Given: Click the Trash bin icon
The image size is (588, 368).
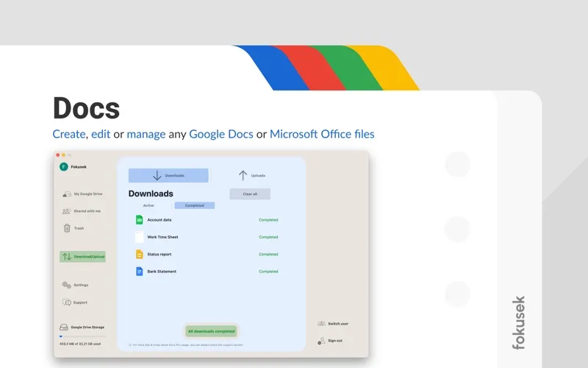Looking at the screenshot, I should (67, 228).
